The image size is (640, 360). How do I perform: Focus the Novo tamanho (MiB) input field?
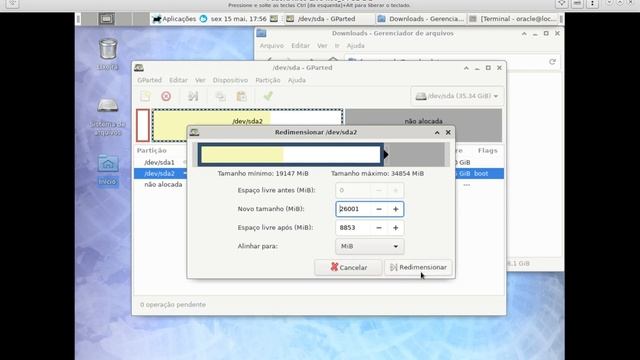(353, 209)
